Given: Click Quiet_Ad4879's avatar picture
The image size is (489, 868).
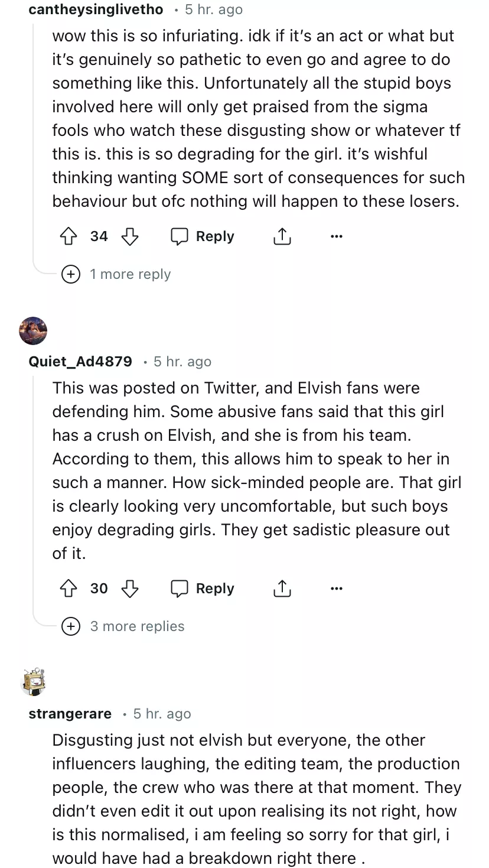Looking at the screenshot, I should (x=33, y=330).
